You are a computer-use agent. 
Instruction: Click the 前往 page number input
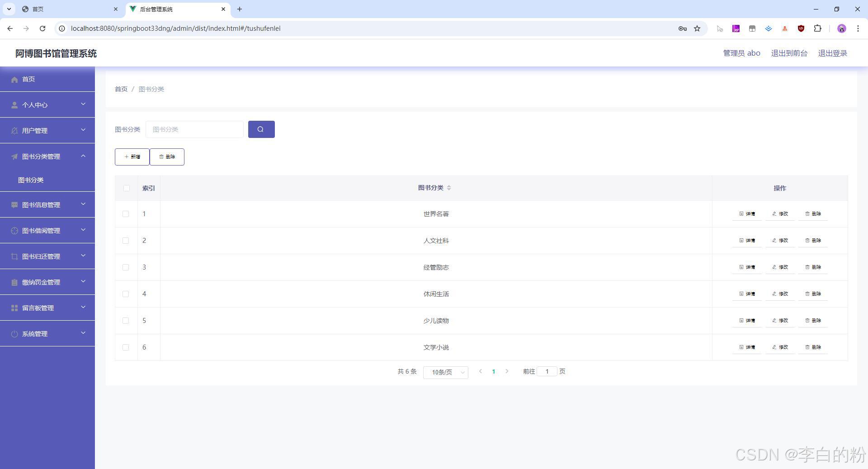coord(547,371)
